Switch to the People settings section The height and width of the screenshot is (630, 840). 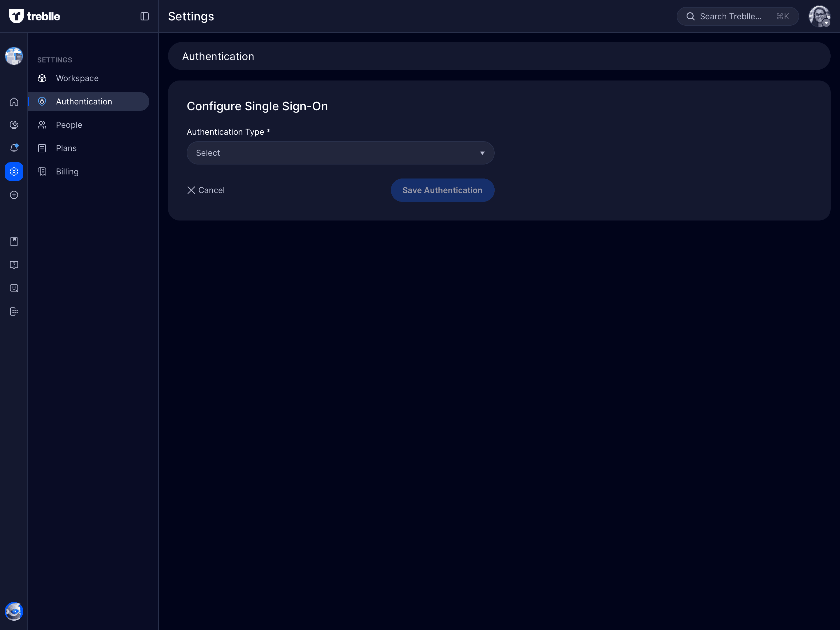click(69, 125)
